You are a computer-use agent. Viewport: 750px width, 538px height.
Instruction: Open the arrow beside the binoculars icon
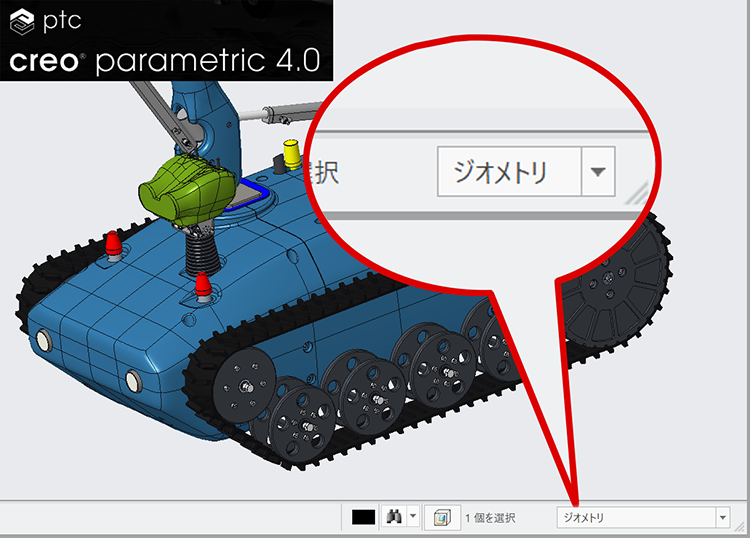(413, 517)
